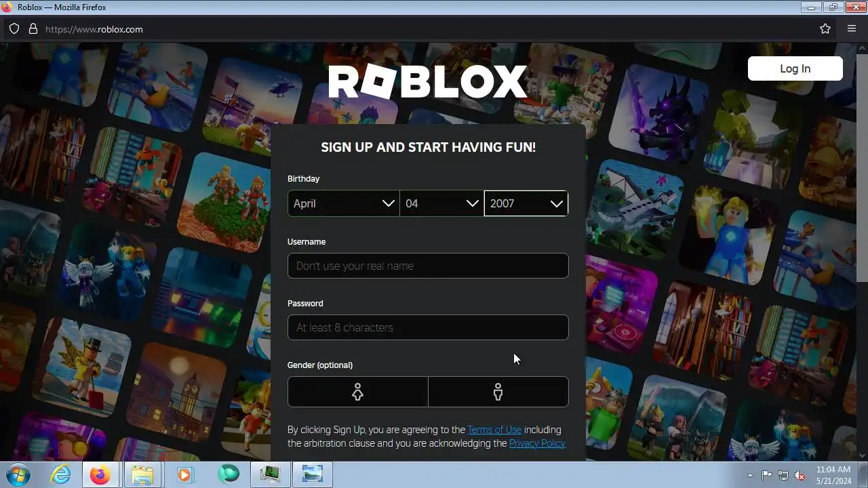The width and height of the screenshot is (868, 488).
Task: Open the birthday day dropdown showing 04
Action: tap(441, 203)
